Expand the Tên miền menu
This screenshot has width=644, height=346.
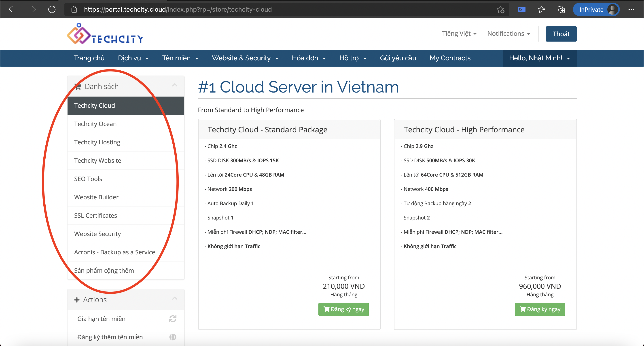(x=180, y=58)
